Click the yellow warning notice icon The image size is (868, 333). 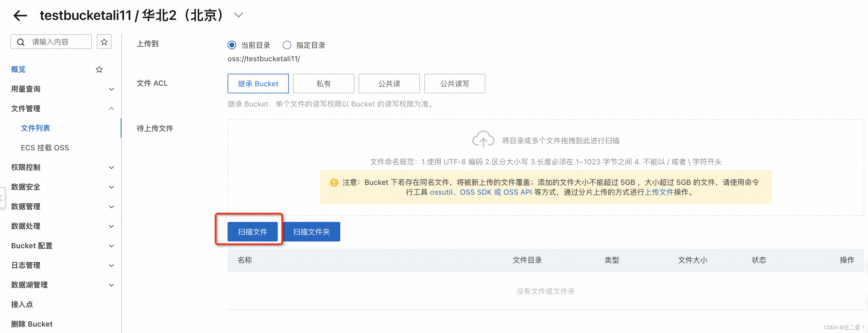[x=334, y=182]
